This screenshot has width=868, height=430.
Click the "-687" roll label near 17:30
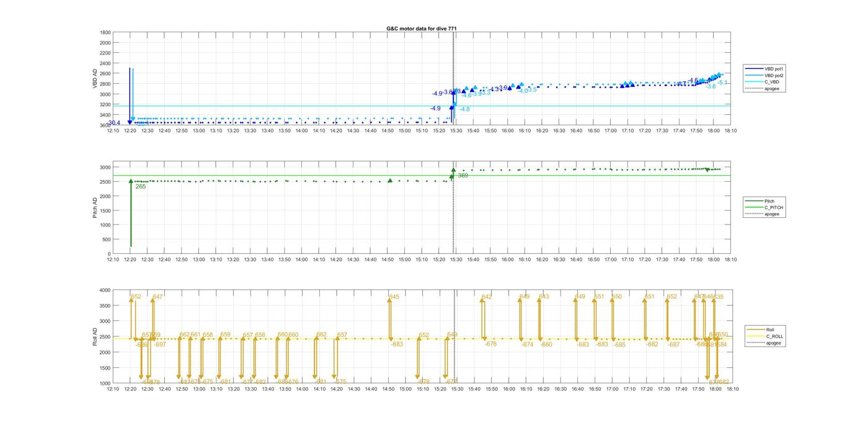tap(674, 344)
